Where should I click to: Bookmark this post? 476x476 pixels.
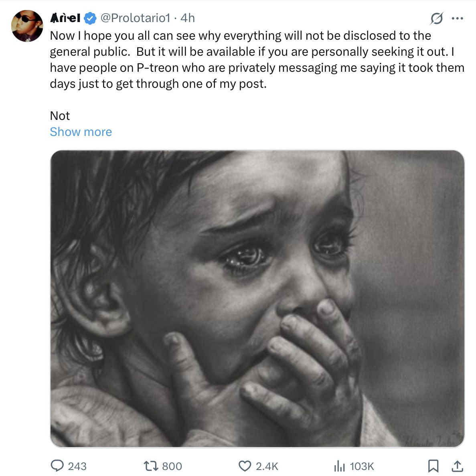click(433, 466)
